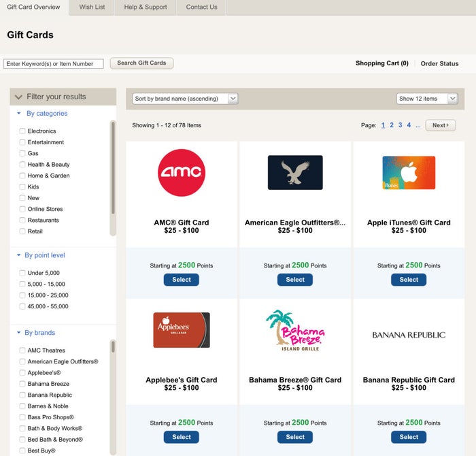The height and width of the screenshot is (456, 476).
Task: Check the Restaurants category filter
Action: [22, 221]
